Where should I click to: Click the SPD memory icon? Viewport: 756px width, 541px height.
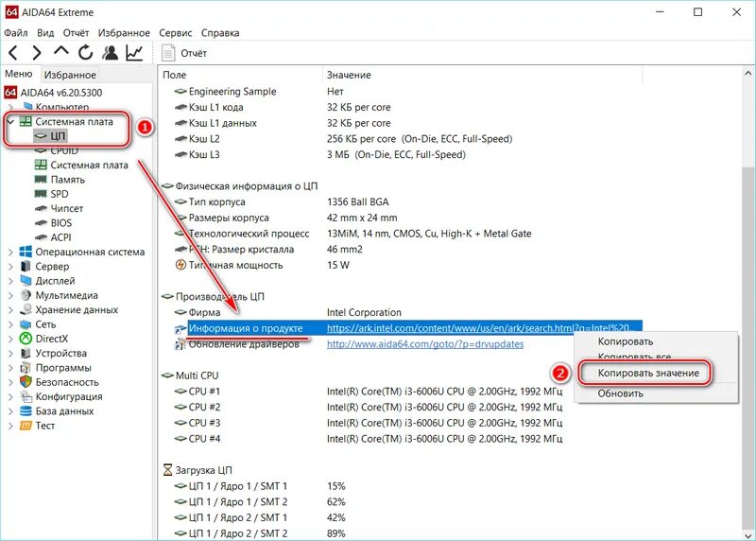(41, 194)
